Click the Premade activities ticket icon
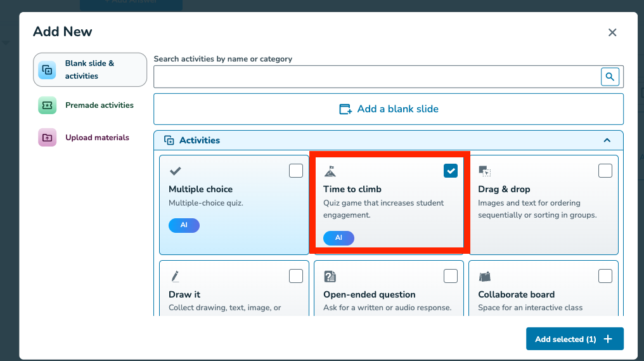 48,105
